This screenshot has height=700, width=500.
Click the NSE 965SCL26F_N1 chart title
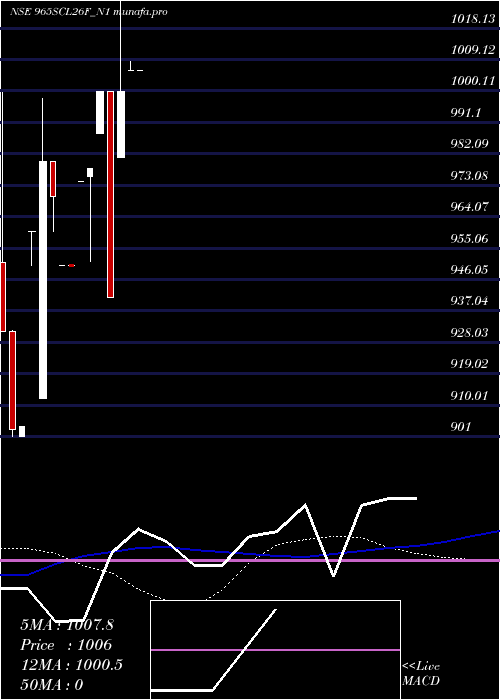pyautogui.click(x=89, y=12)
